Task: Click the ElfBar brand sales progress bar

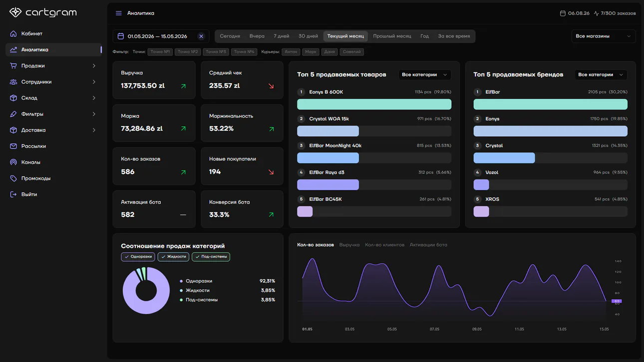Action: point(551,104)
